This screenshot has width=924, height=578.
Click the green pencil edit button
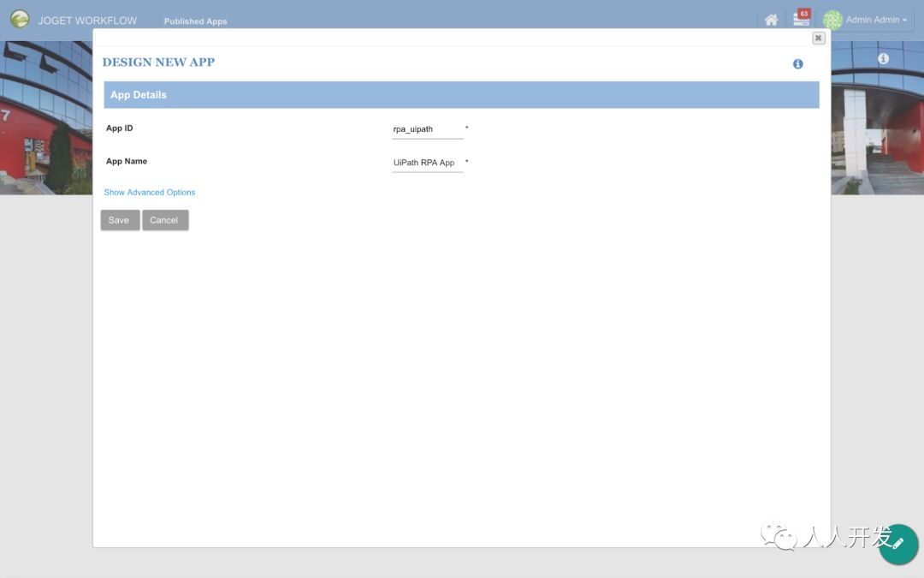897,544
